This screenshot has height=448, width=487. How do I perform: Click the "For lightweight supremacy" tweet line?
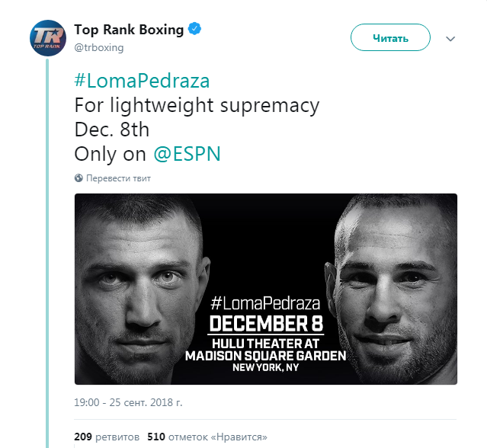pyautogui.click(x=196, y=105)
